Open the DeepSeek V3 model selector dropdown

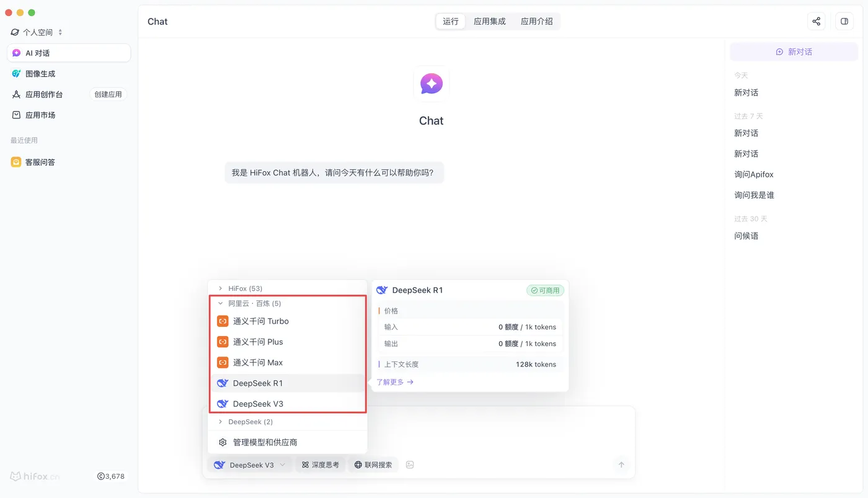pos(250,465)
